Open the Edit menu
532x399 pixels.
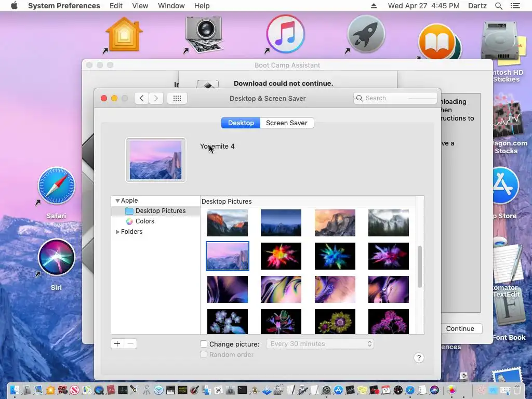[116, 6]
